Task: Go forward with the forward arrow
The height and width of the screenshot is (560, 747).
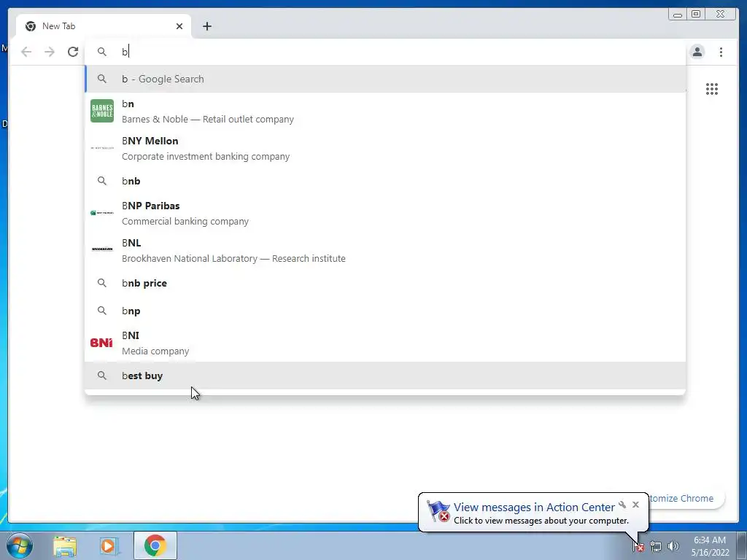Action: point(50,52)
